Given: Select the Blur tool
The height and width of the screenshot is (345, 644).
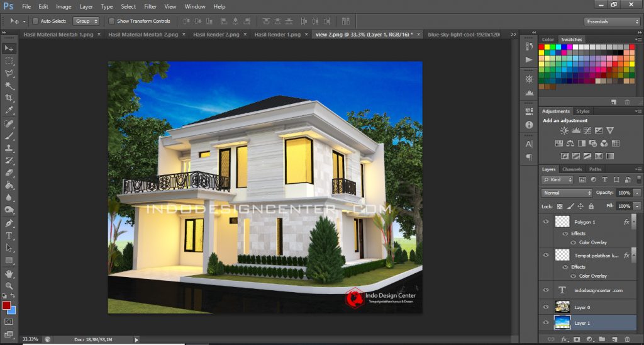Looking at the screenshot, I should [x=9, y=198].
